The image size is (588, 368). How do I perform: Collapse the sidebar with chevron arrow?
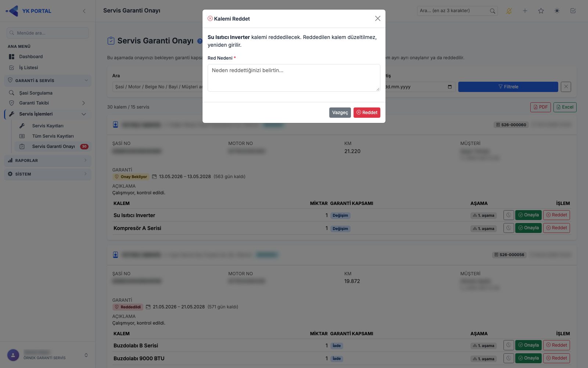84,11
